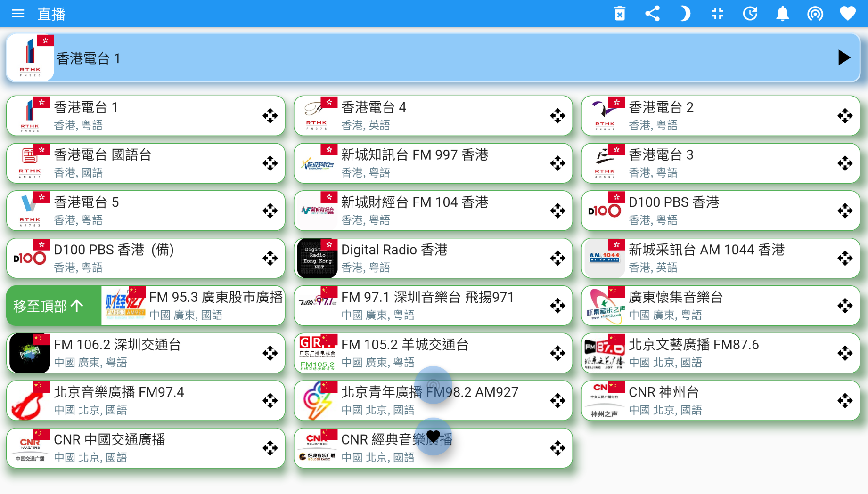Tap move handle on 香港電台 國語台 card

point(270,163)
